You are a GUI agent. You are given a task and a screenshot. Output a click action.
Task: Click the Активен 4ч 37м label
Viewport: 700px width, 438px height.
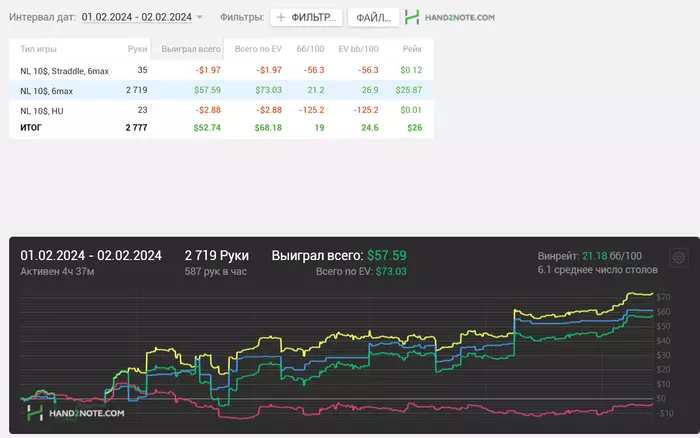[x=57, y=271]
